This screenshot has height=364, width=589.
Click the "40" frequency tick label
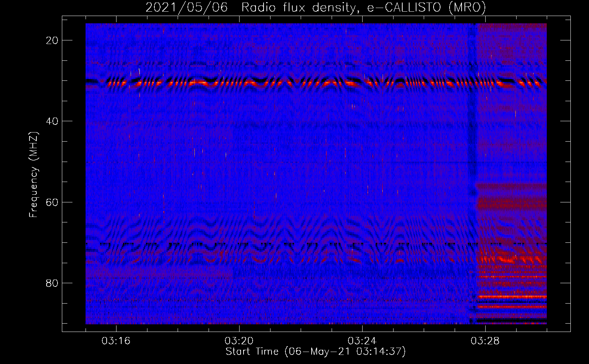coord(52,121)
